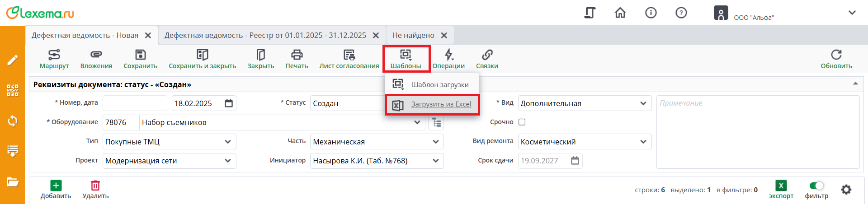Expand the Вид ремонта dropdown
The width and height of the screenshot is (868, 204).
click(x=643, y=142)
